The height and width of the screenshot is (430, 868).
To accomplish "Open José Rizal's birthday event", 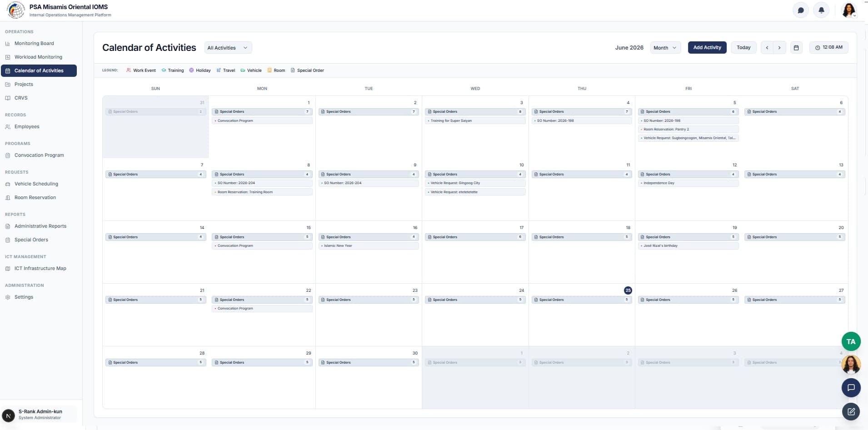I will [688, 246].
